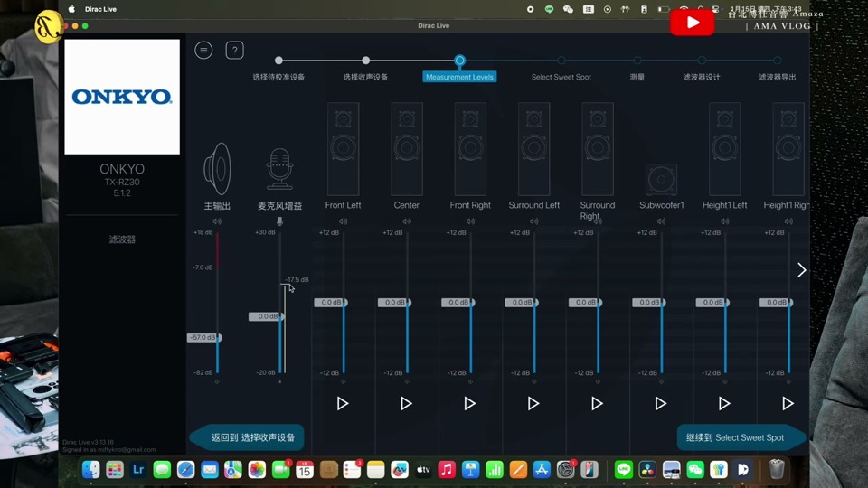The height and width of the screenshot is (488, 868).
Task: Open Lightroom from the Dock
Action: coord(138,470)
